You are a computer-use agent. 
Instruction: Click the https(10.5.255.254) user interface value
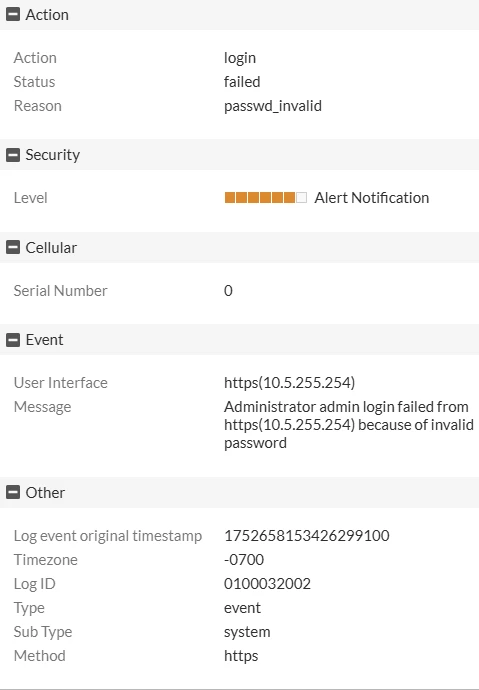point(289,383)
